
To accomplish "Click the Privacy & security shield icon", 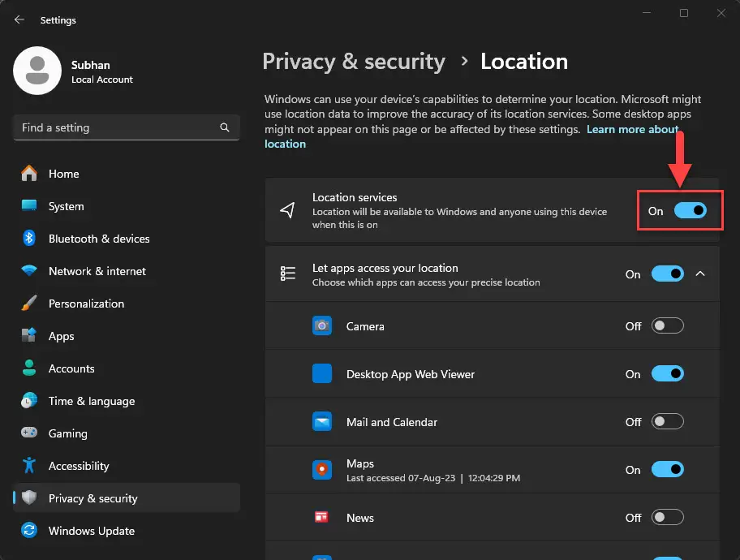I will point(29,498).
